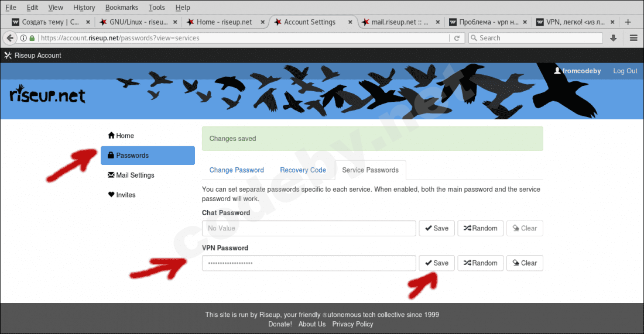Click the riseup.net logo

(47, 94)
